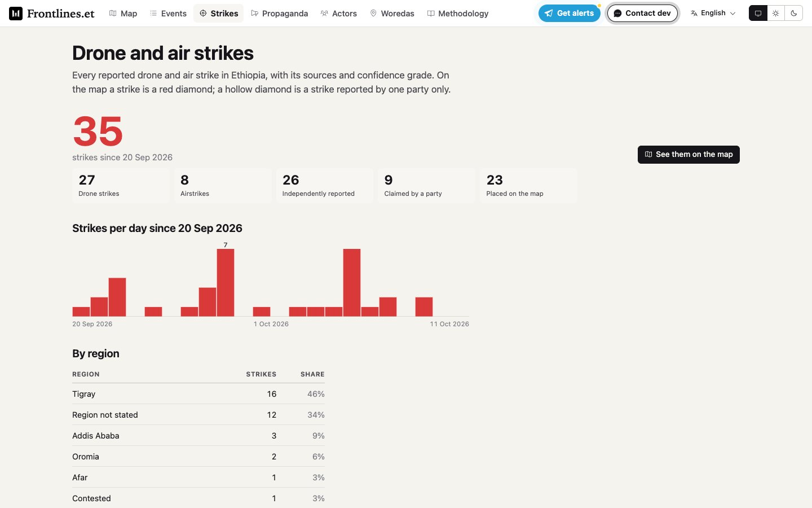Click the By region heading

pyautogui.click(x=96, y=354)
